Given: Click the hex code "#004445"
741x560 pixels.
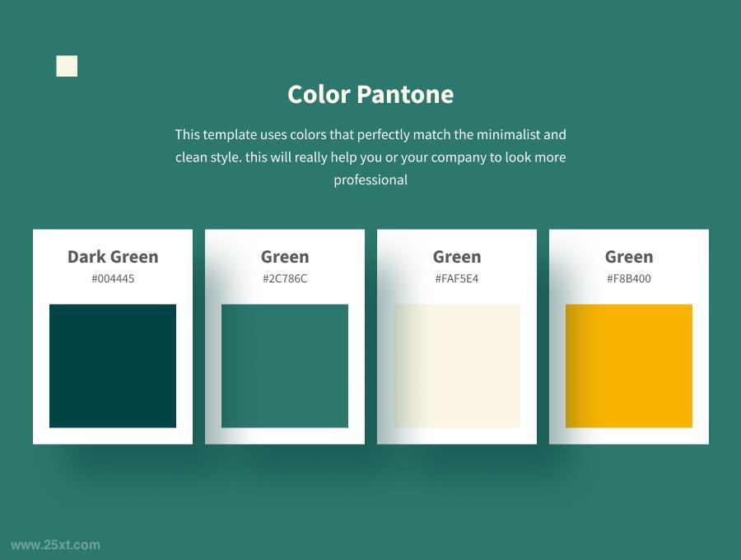Looking at the screenshot, I should click(113, 279).
